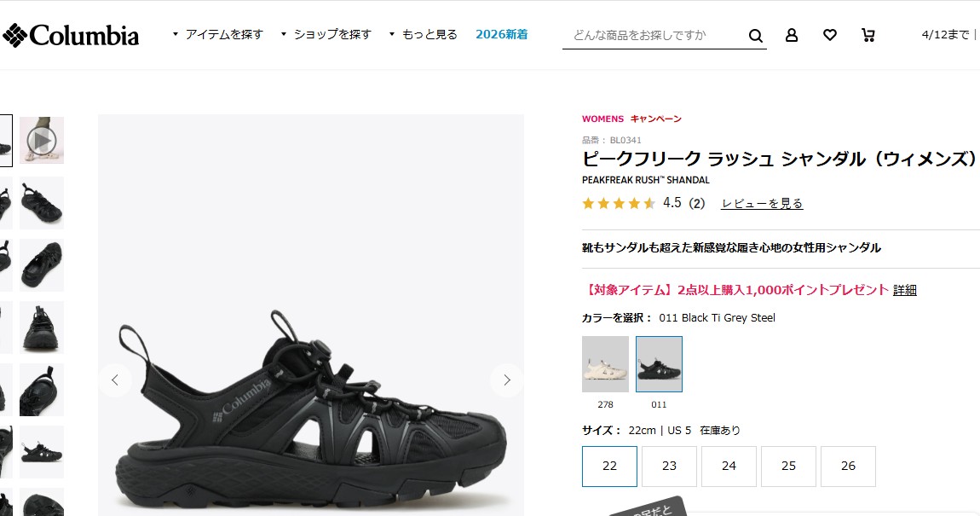This screenshot has height=516, width=980.
Task: Select size 24
Action: coord(729,466)
